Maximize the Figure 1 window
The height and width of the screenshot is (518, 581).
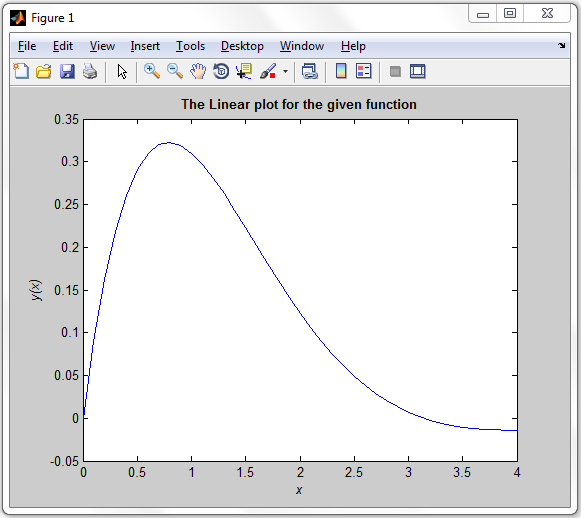click(x=510, y=14)
